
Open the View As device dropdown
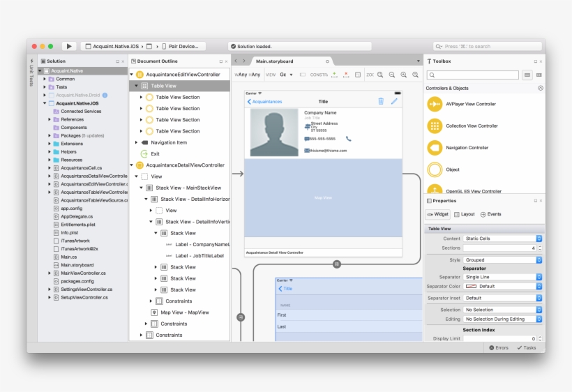coord(287,75)
